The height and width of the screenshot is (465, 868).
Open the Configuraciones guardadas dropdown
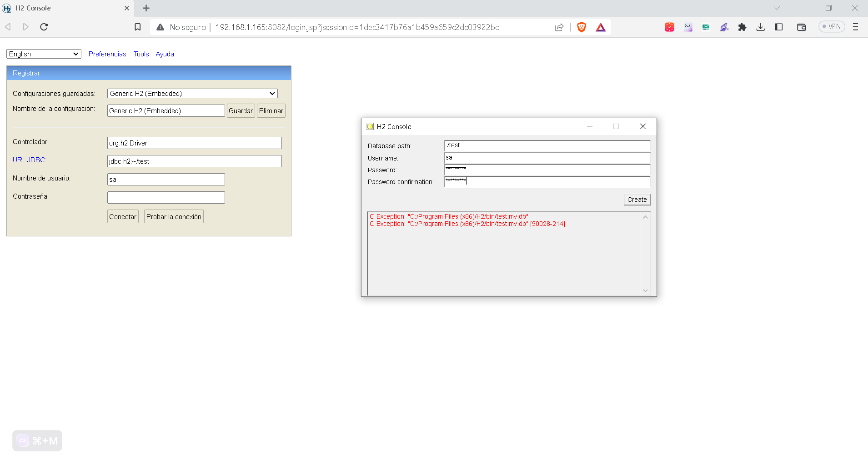pos(192,94)
